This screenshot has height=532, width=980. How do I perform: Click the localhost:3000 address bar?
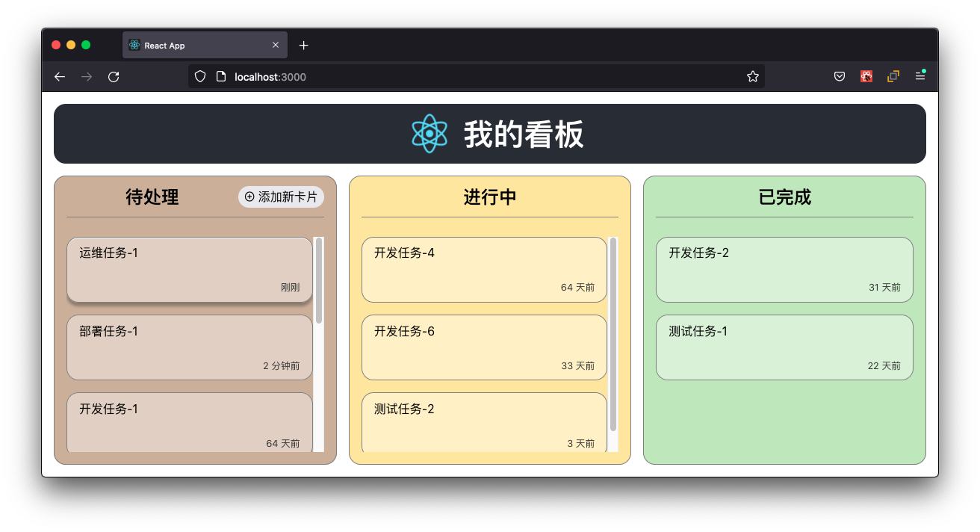(477, 76)
